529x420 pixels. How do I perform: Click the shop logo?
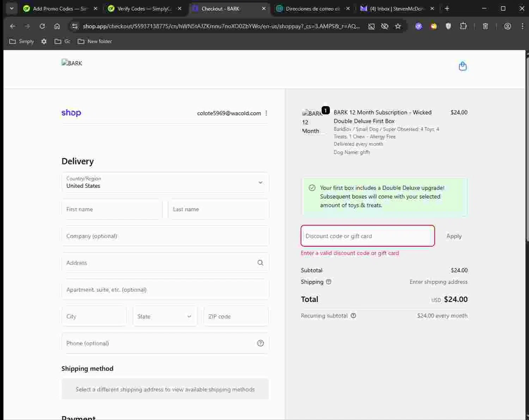point(71,113)
